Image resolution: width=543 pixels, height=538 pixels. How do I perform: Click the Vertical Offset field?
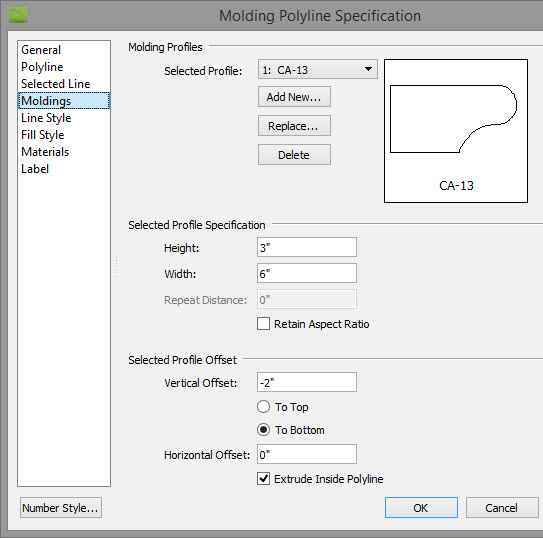click(x=307, y=382)
